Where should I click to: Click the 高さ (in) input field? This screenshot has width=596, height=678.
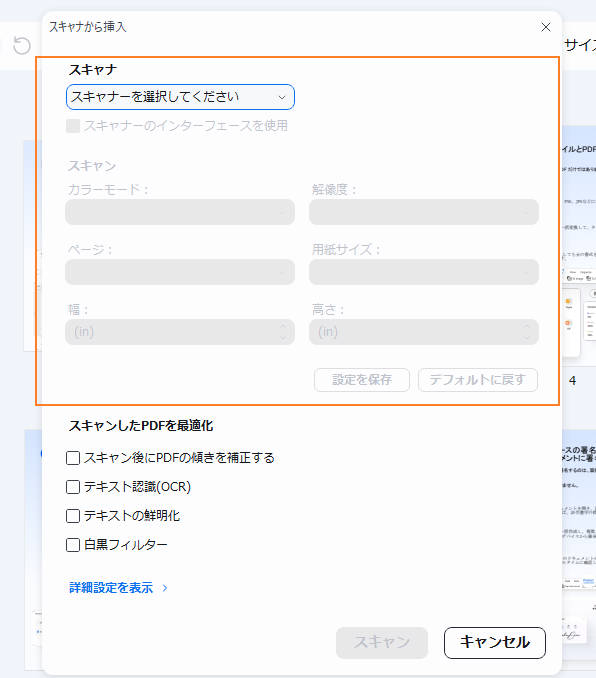[x=424, y=332]
